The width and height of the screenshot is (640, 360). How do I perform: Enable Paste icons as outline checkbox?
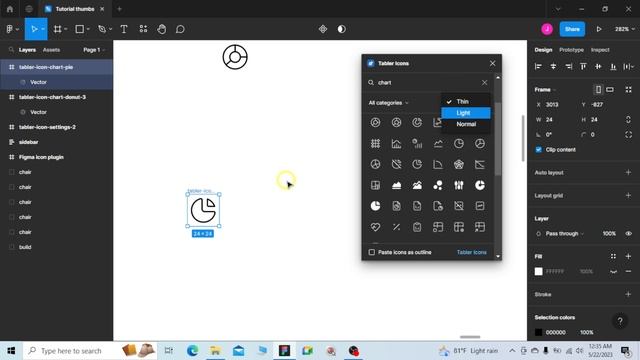pos(372,252)
